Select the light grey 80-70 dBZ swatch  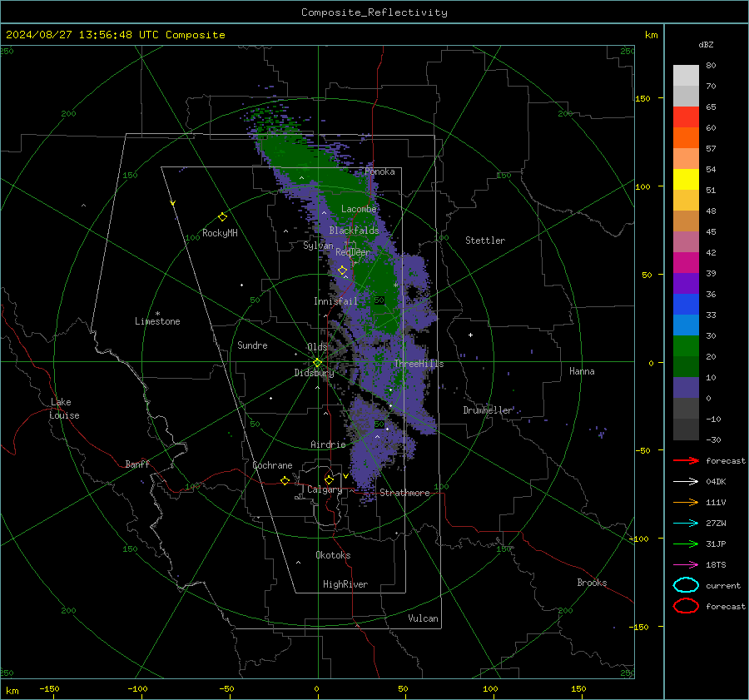pyautogui.click(x=686, y=76)
